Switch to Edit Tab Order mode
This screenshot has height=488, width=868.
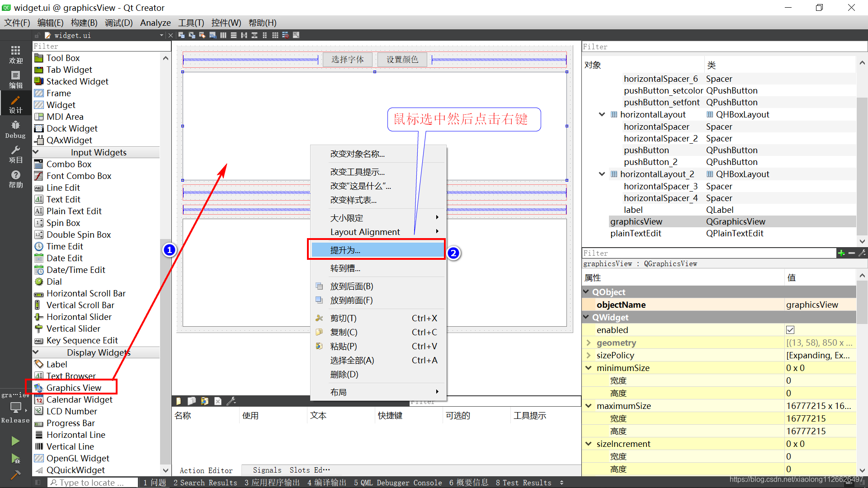[x=212, y=35]
